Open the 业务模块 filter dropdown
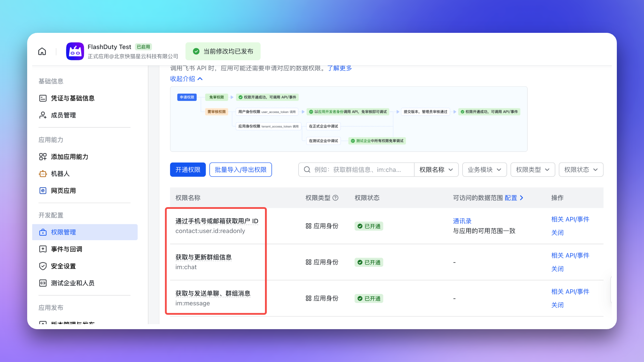Viewport: 644px width, 362px height. pos(484,170)
